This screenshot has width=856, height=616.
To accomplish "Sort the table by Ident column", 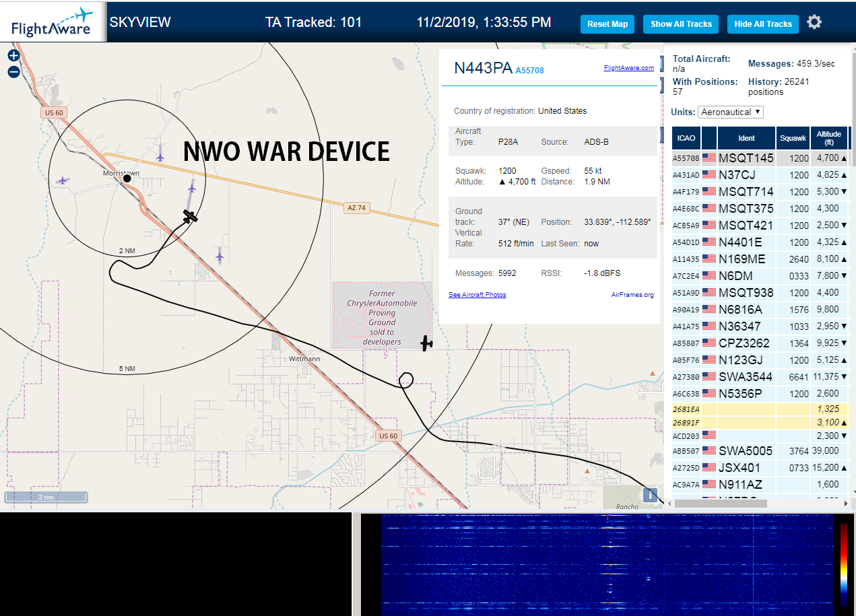I will click(x=746, y=138).
